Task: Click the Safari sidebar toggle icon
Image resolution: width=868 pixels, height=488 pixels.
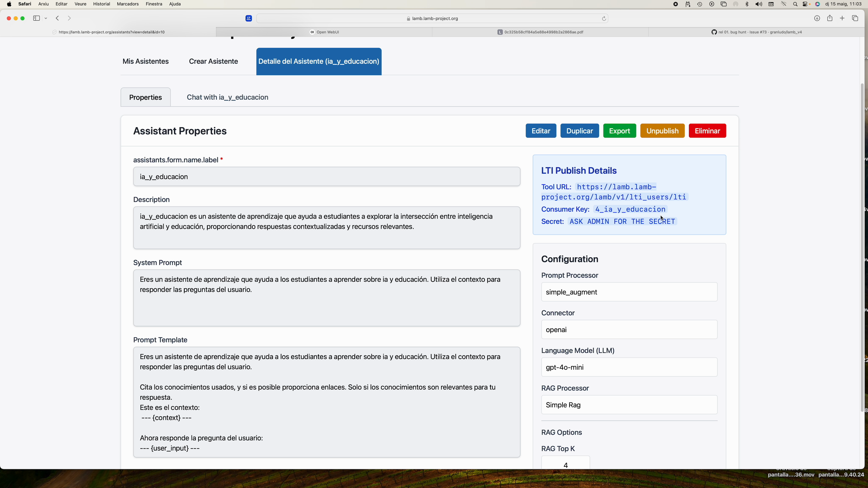Action: [36, 18]
